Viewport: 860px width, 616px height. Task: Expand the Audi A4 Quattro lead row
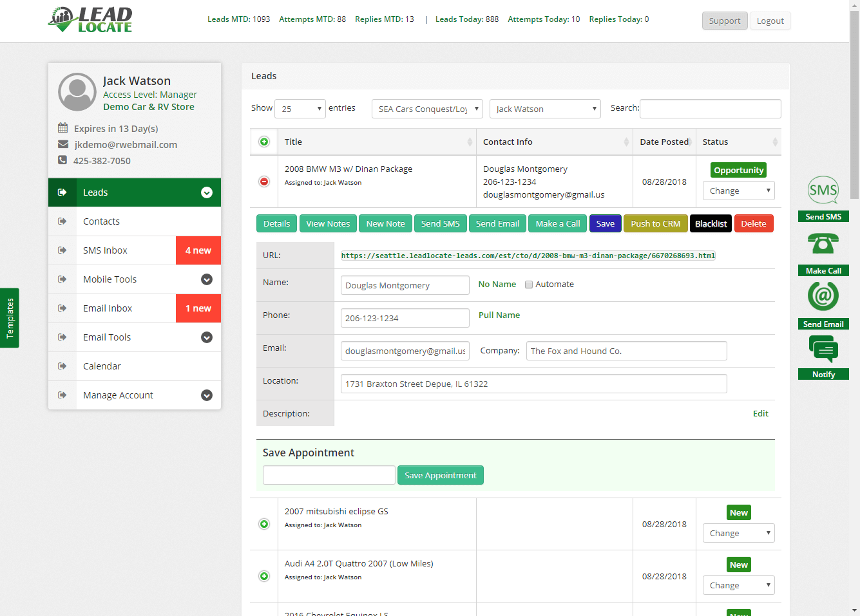264,576
